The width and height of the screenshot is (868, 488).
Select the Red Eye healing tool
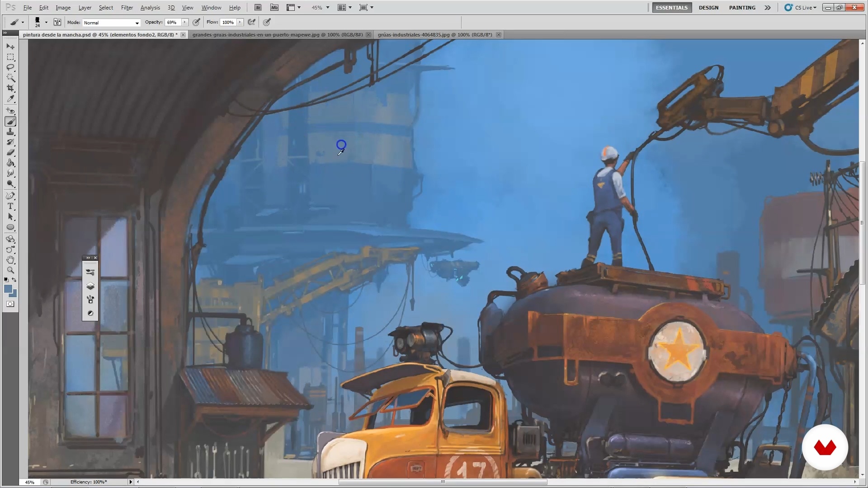(x=10, y=111)
